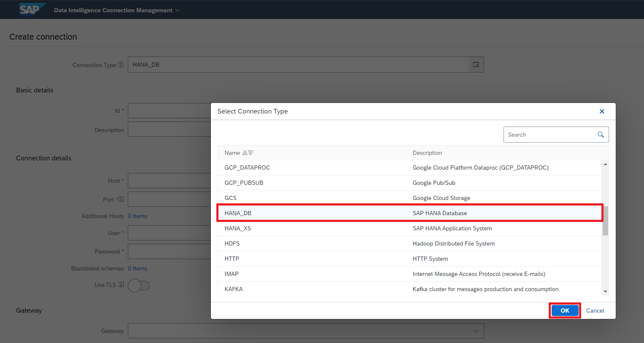Expand the Gateway dropdown
644x343 pixels.
(x=476, y=331)
